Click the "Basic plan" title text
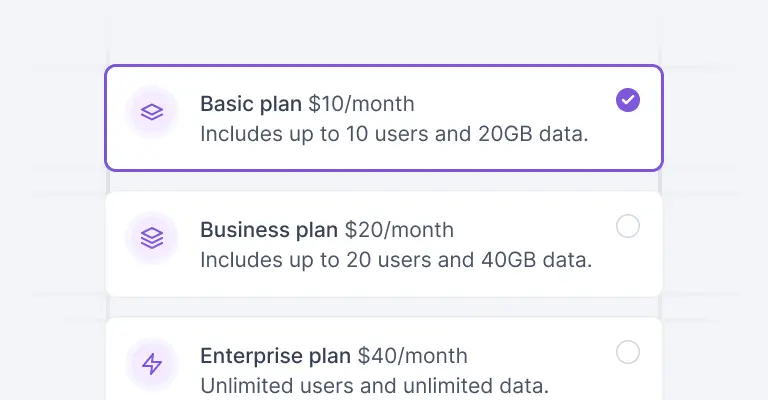768x400 pixels. [x=251, y=104]
